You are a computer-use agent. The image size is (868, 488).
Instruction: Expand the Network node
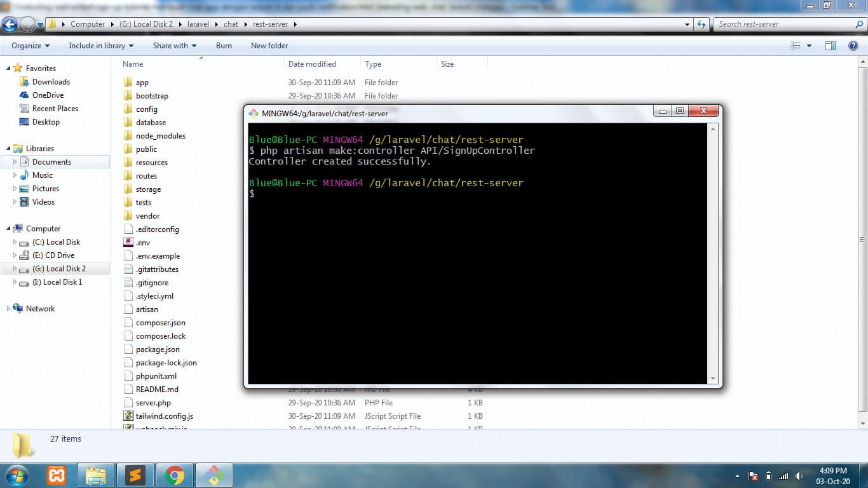click(8, 309)
